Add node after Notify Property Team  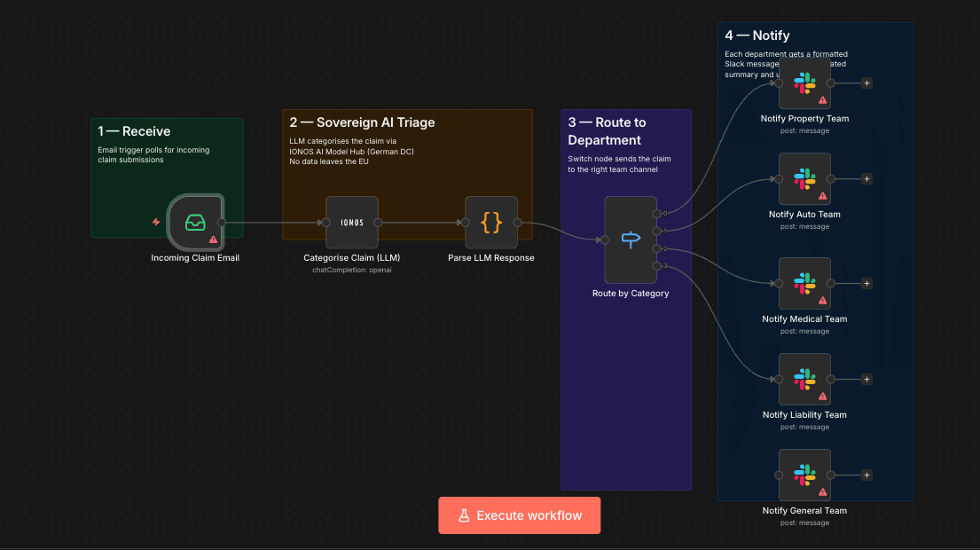click(x=866, y=83)
